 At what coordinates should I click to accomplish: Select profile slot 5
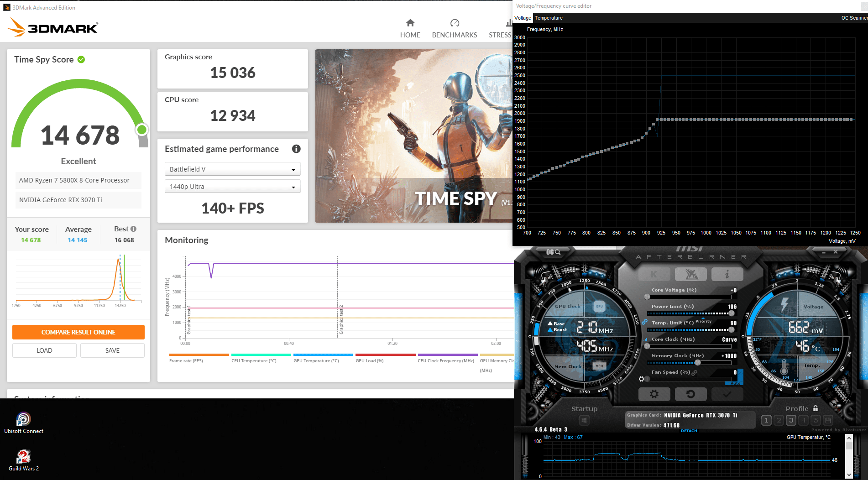click(816, 420)
